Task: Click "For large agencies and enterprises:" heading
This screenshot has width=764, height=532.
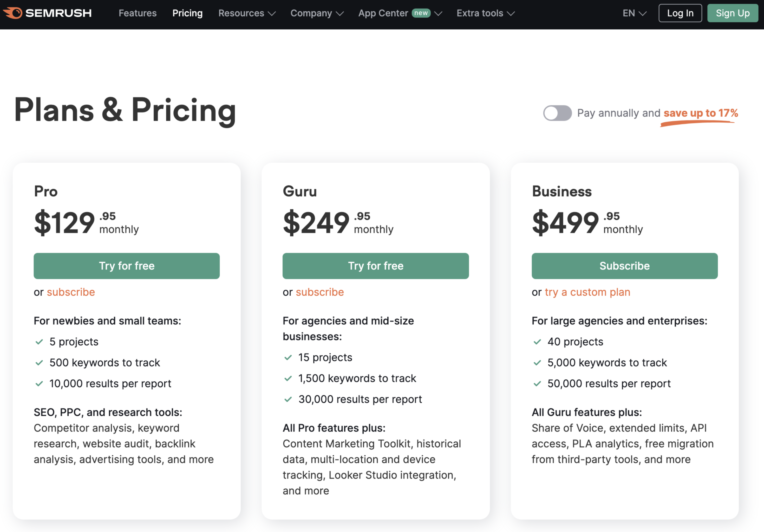Action: [619, 321]
